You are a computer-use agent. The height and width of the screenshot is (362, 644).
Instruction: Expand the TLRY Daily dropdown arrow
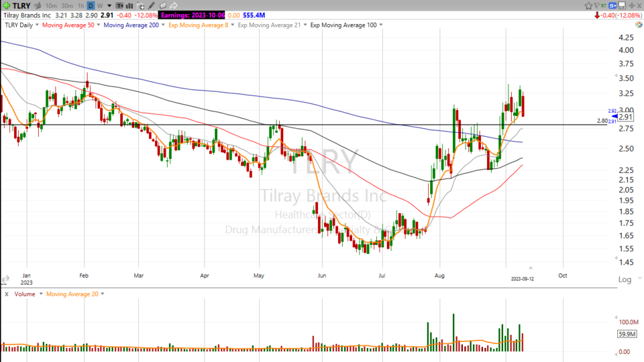pos(37,25)
